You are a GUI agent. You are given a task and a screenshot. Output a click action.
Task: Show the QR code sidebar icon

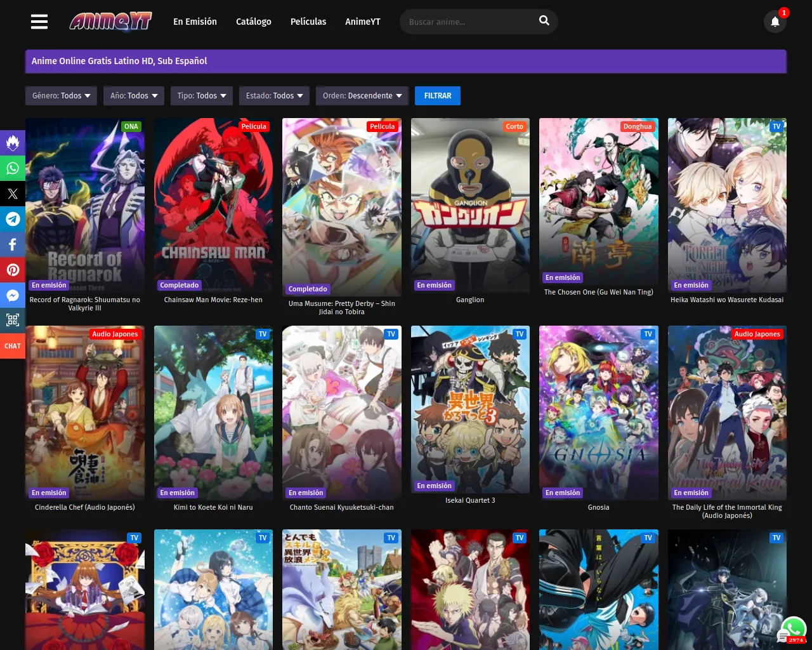[x=13, y=321]
